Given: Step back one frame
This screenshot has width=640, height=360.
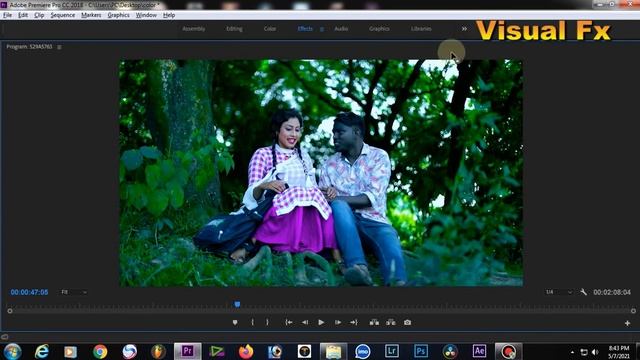Looking at the screenshot, I should click(x=305, y=322).
